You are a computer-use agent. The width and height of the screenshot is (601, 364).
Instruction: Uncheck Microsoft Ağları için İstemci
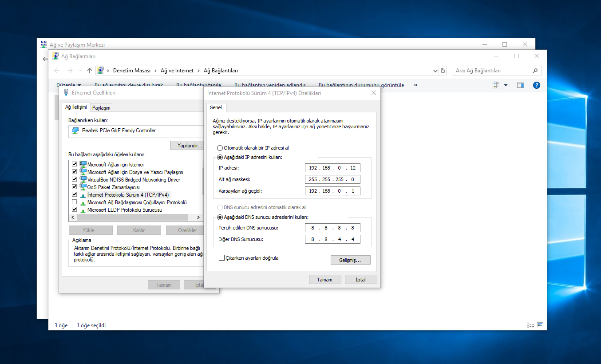click(74, 164)
